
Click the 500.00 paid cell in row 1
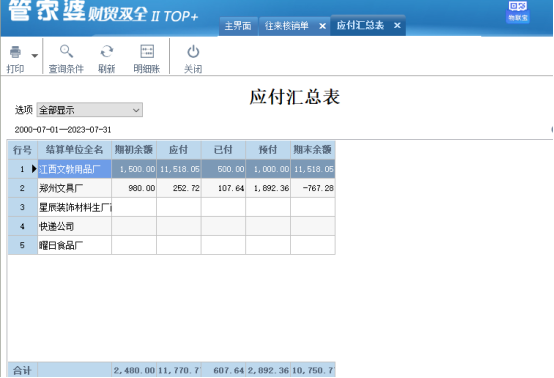tap(223, 169)
